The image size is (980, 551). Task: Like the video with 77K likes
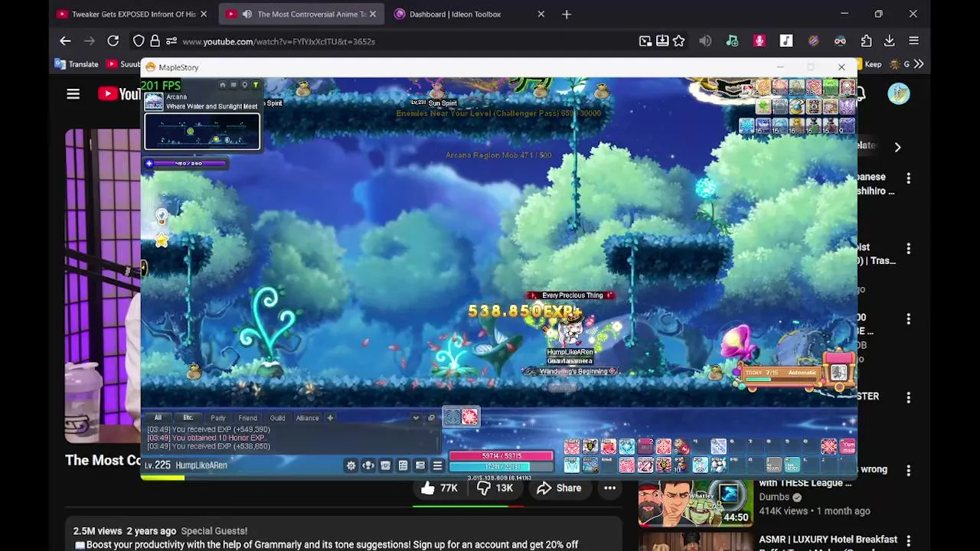pyautogui.click(x=439, y=488)
